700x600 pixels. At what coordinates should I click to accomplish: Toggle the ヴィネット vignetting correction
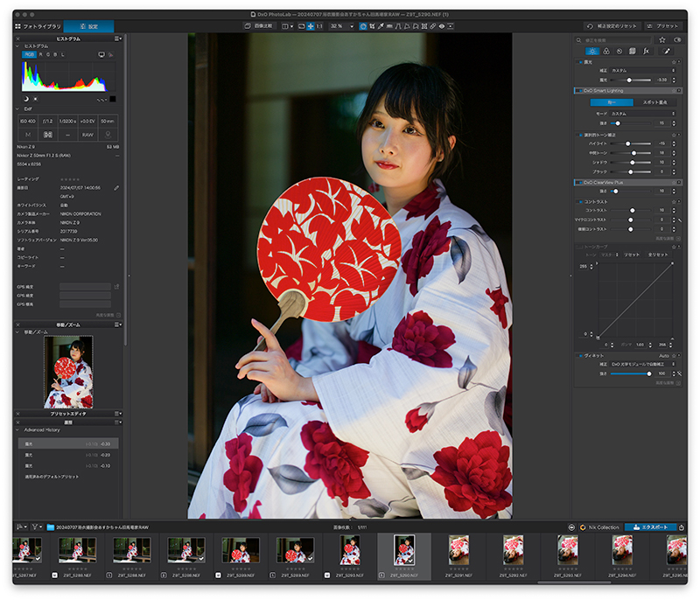579,356
